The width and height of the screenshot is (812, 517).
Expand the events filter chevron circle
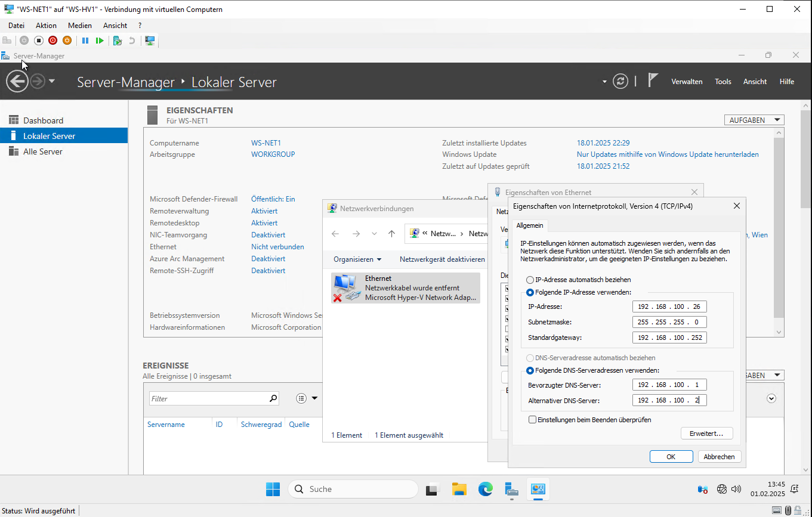click(771, 398)
